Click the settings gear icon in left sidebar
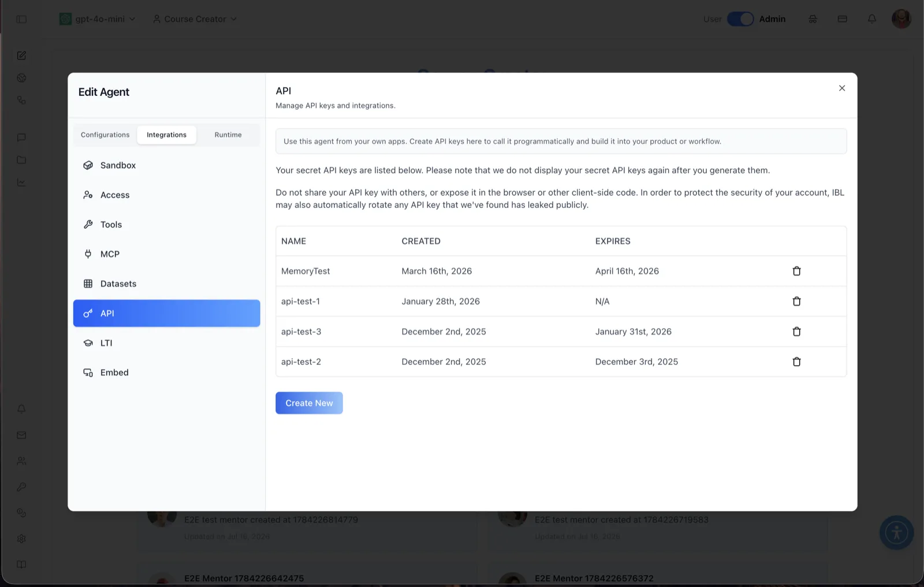 (21, 538)
